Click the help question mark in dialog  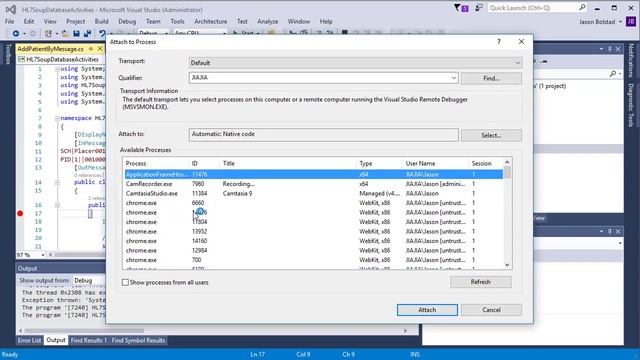pyautogui.click(x=499, y=42)
